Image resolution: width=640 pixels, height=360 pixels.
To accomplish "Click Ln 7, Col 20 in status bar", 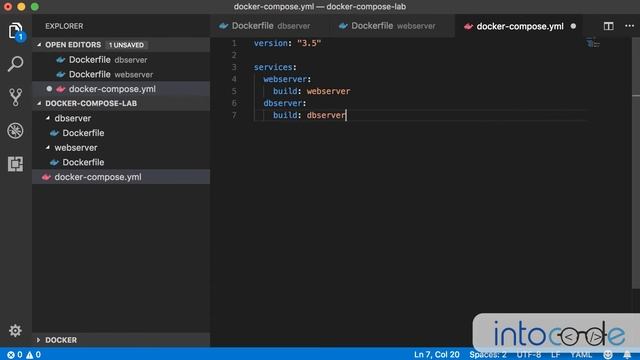I will tap(436, 355).
